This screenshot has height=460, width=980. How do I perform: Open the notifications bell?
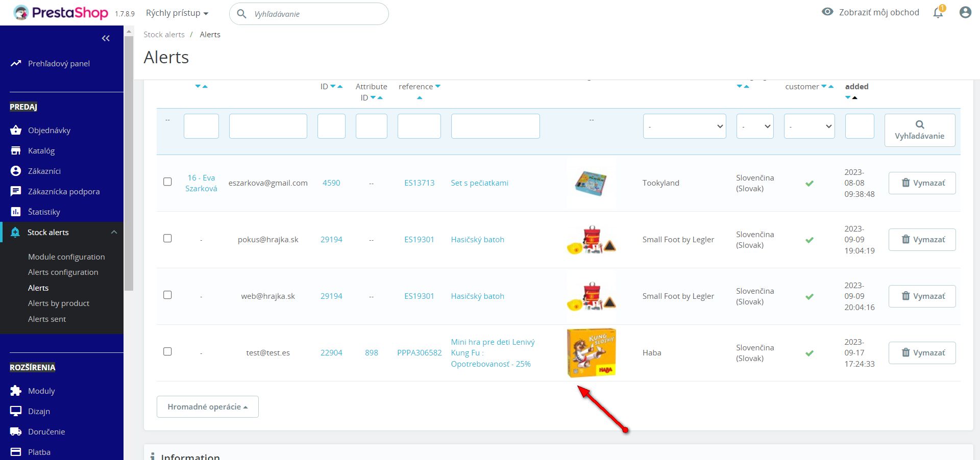(938, 12)
